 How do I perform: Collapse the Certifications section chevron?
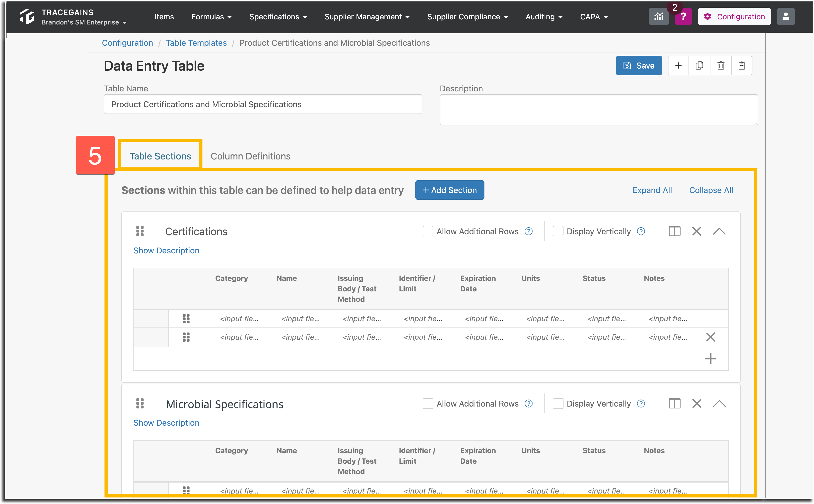point(719,231)
